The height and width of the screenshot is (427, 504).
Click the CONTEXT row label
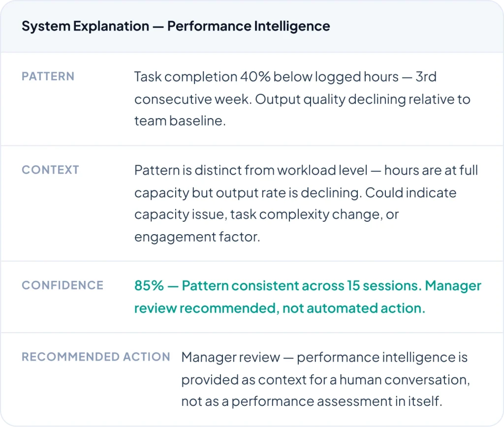click(x=50, y=170)
